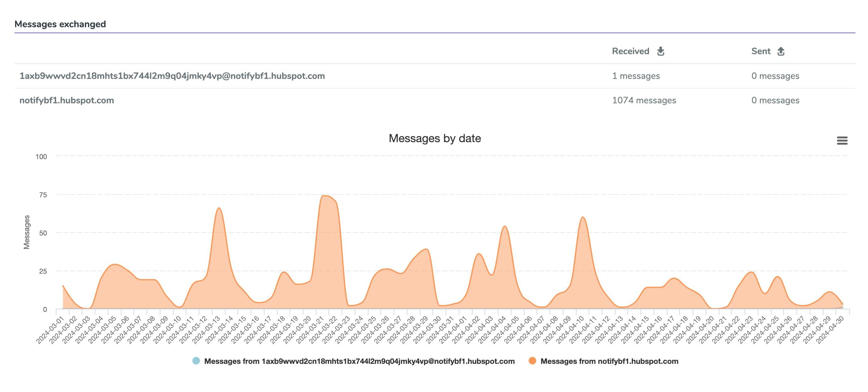868x392 pixels.
Task: Select the 'Sent' column header
Action: [761, 51]
